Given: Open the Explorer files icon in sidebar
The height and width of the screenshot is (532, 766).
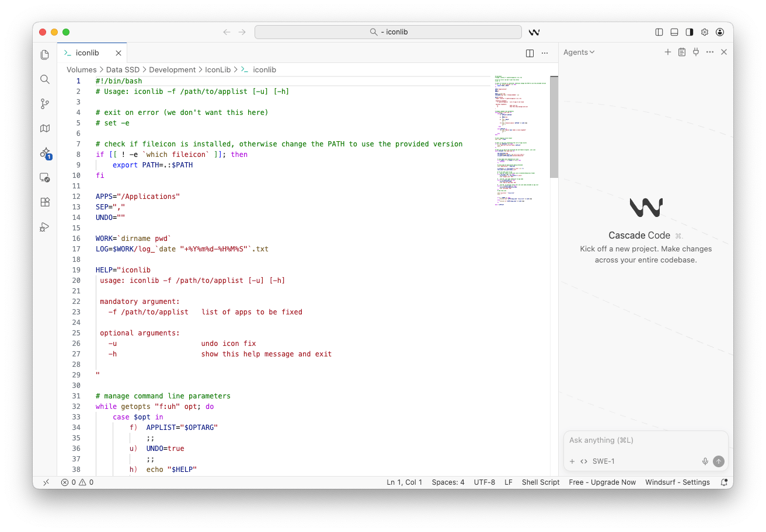Looking at the screenshot, I should coord(45,55).
